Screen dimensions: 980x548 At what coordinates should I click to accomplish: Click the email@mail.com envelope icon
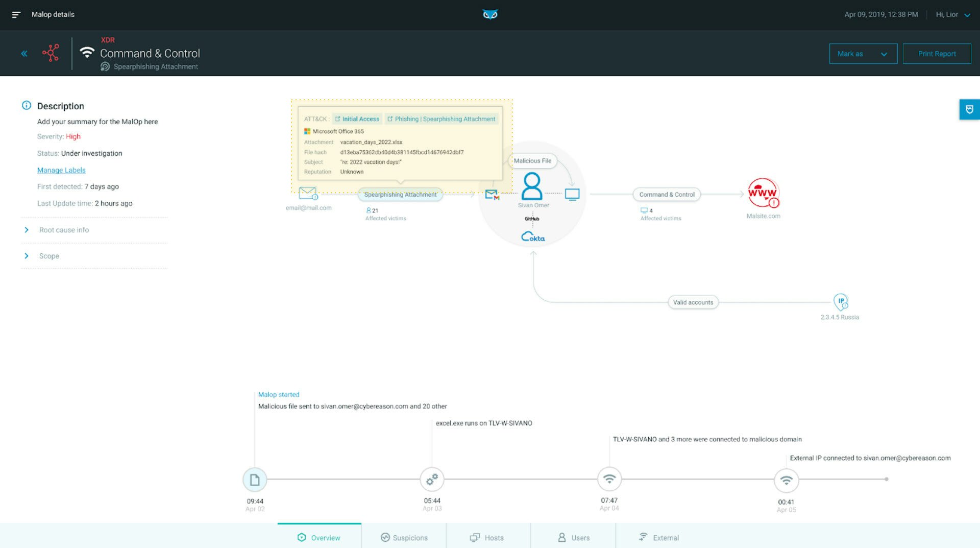point(308,194)
